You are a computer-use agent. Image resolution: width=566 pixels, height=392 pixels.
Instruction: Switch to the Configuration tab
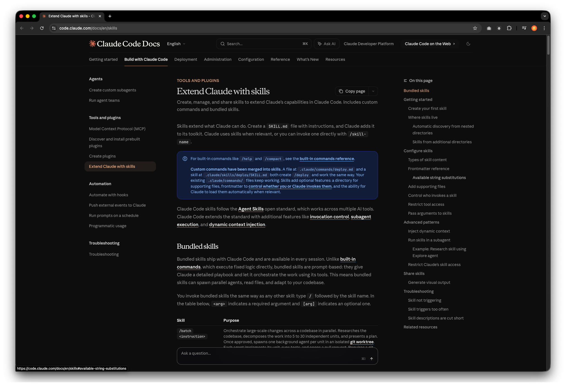(x=251, y=59)
